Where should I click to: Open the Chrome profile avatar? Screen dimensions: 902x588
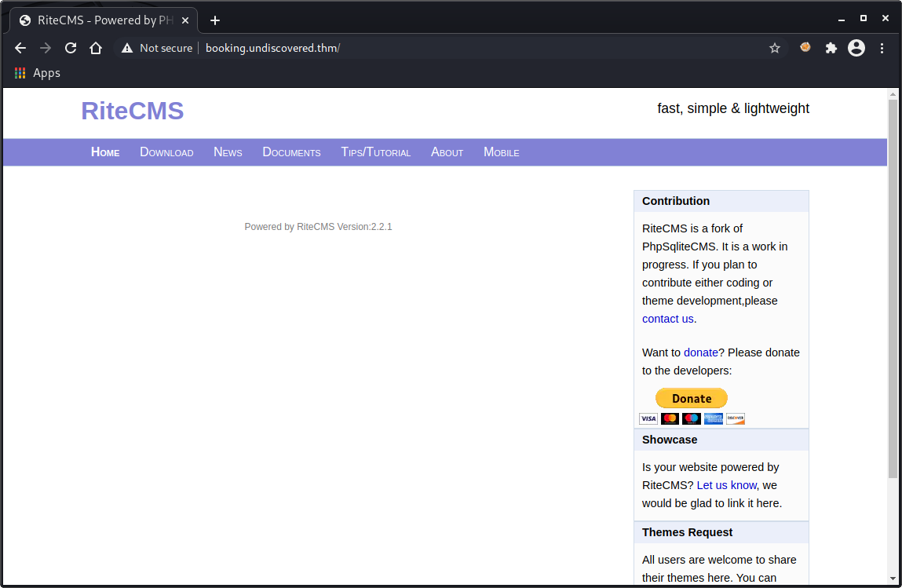[x=856, y=48]
